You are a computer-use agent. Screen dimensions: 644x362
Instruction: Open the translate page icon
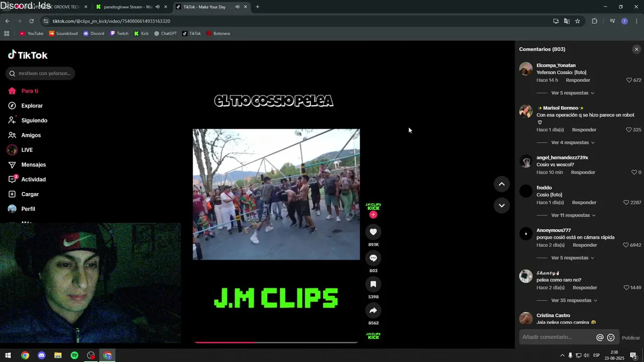click(x=567, y=21)
